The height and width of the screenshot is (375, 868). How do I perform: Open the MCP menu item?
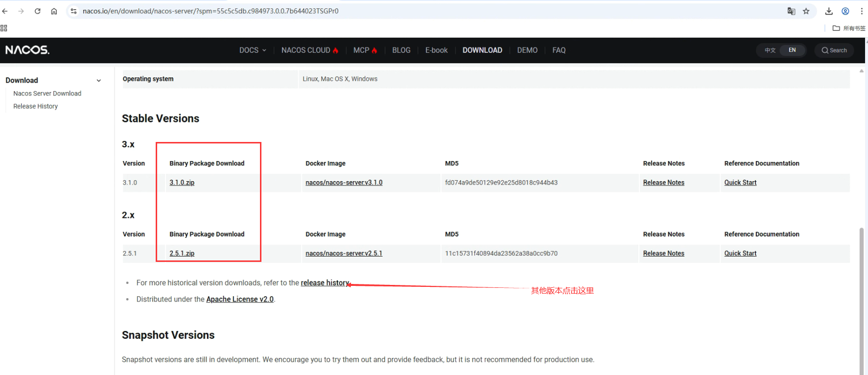coord(365,50)
